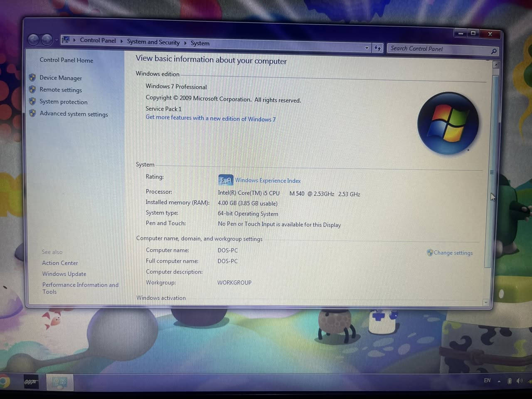Click the magnifier icon in search box
532x399 pixels.
494,51
